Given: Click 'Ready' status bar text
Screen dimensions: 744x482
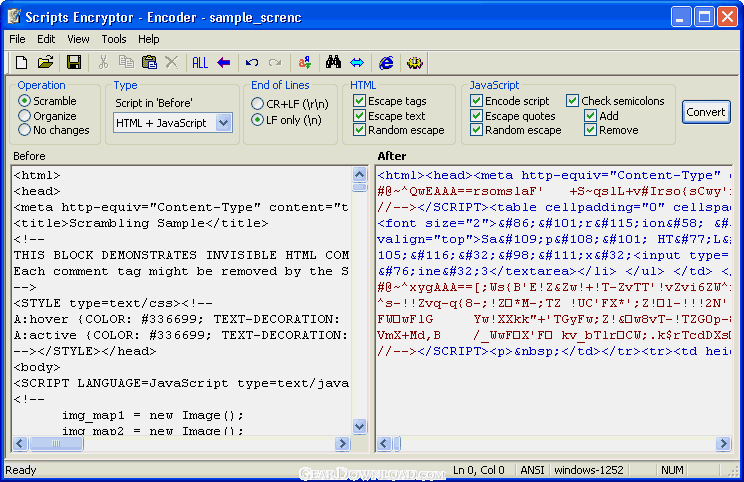Looking at the screenshot, I should click(x=21, y=470).
